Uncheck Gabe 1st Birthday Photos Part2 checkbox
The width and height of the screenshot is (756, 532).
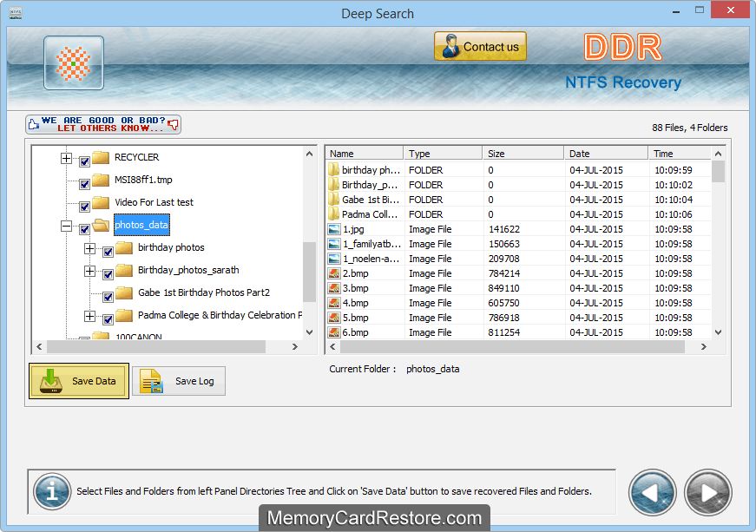[x=108, y=298]
